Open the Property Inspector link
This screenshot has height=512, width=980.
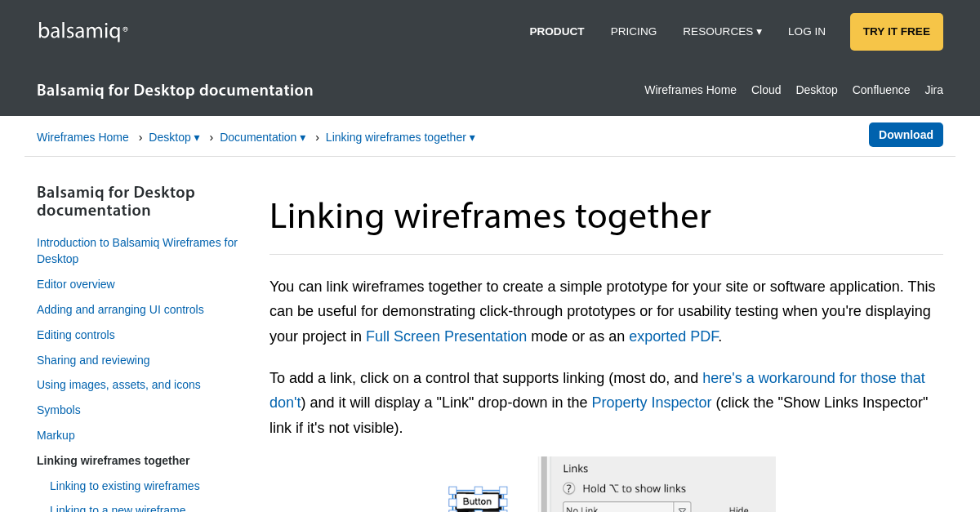651,403
